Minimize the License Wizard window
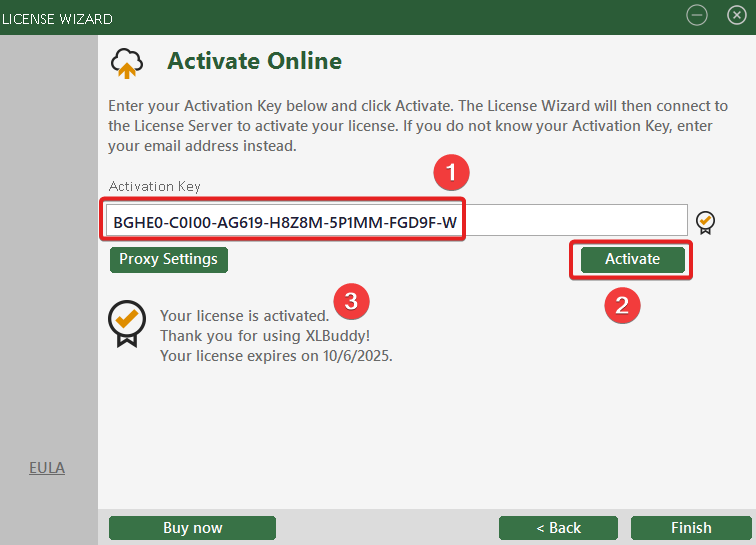Screen dimensions: 756x545 pyautogui.click(x=697, y=15)
